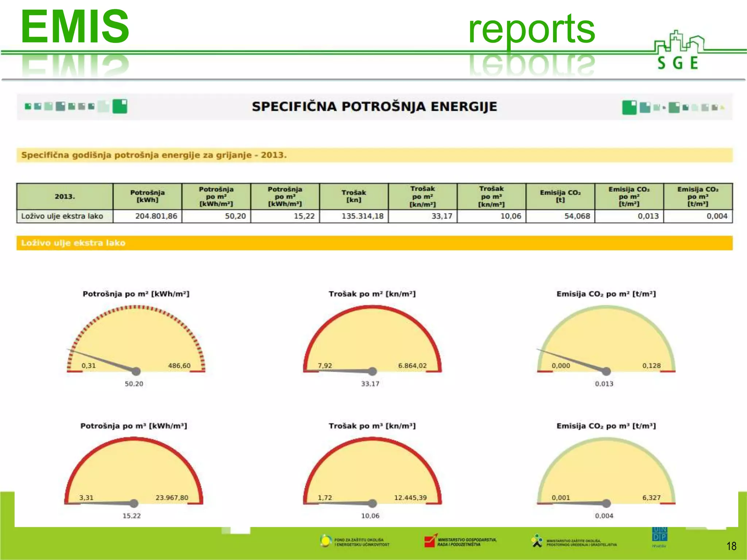
Task: Click the Trošak [kn] column header
Action: [x=354, y=197]
